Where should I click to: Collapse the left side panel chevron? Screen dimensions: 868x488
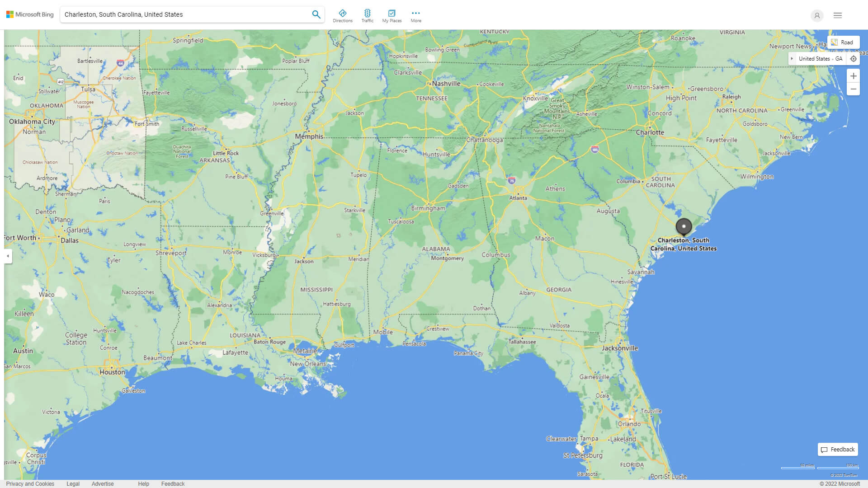pos(7,256)
